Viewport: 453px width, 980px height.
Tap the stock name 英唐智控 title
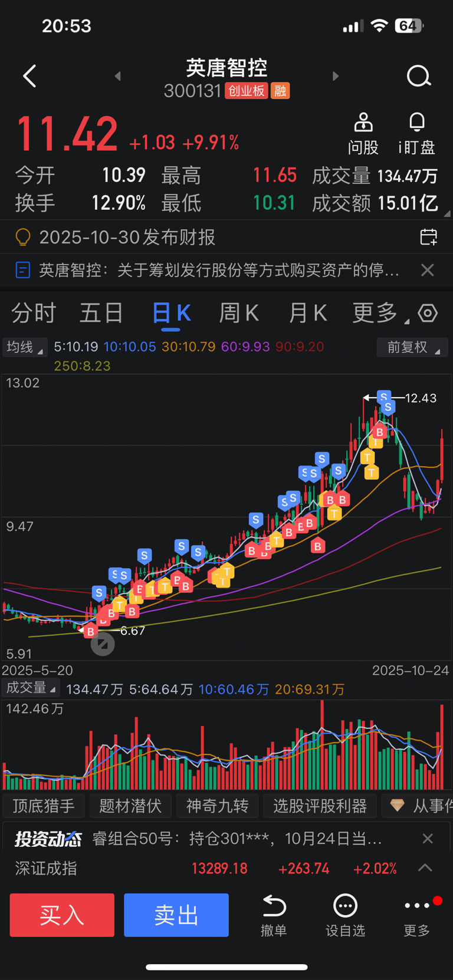(227, 68)
